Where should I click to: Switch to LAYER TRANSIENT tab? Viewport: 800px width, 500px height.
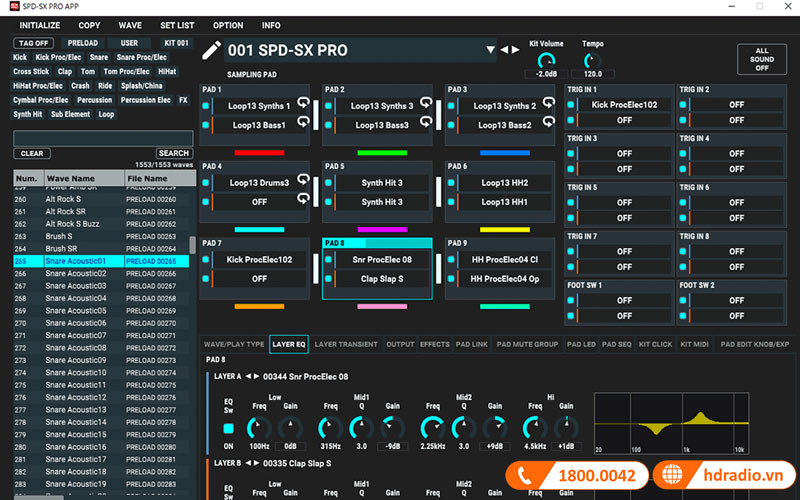click(x=346, y=344)
